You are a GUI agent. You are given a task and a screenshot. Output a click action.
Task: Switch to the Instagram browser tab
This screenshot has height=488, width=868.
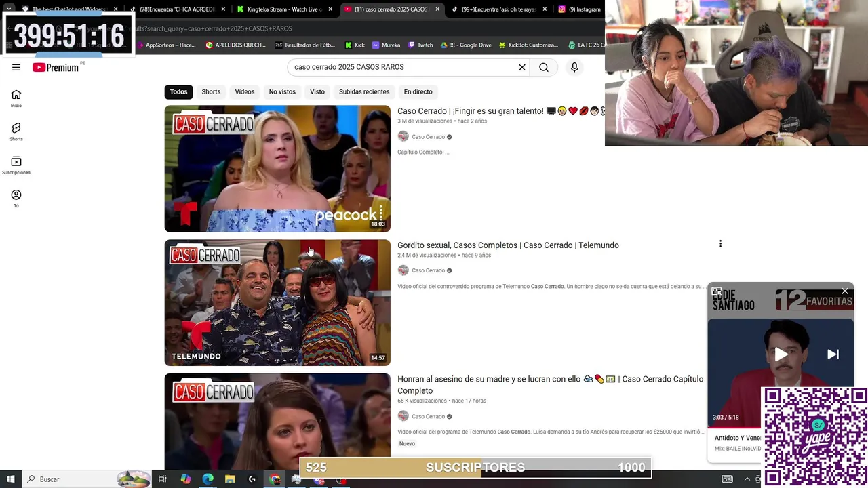pyautogui.click(x=580, y=9)
